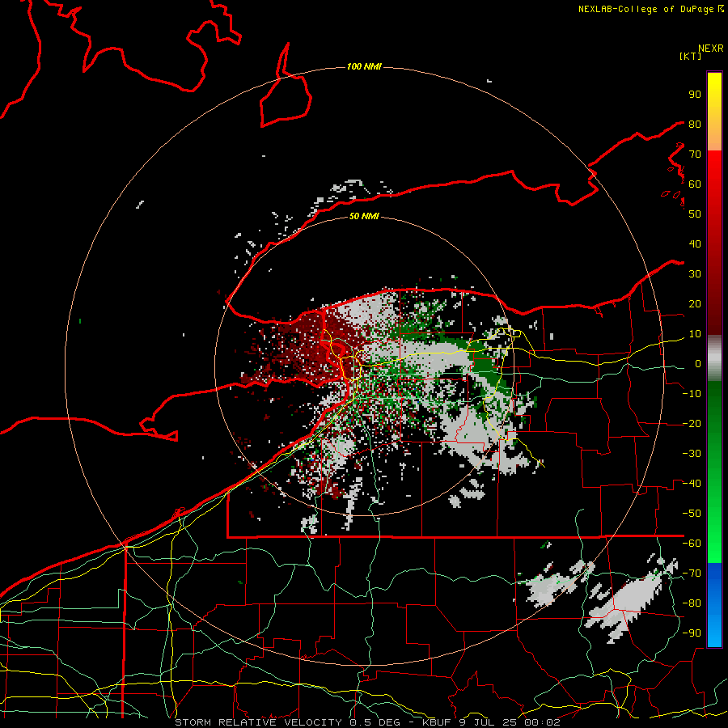Click the STORM RELATIVE VELOCITY caption text
This screenshot has height=728, width=728.
(x=258, y=722)
